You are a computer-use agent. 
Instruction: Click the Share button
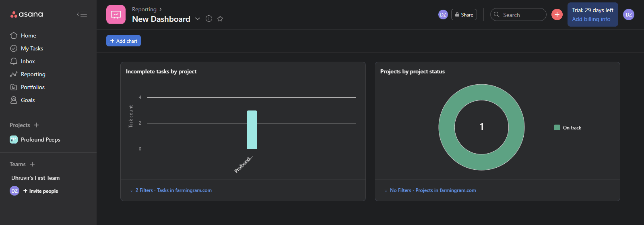(464, 15)
